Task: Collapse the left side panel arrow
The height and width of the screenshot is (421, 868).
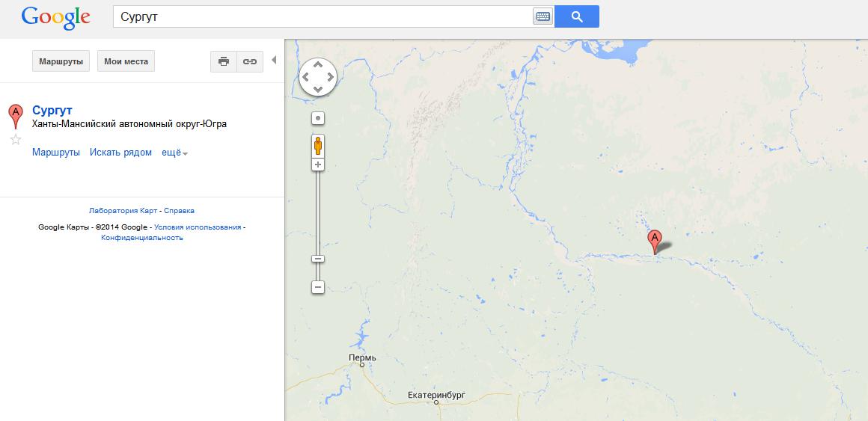Action: pyautogui.click(x=273, y=61)
